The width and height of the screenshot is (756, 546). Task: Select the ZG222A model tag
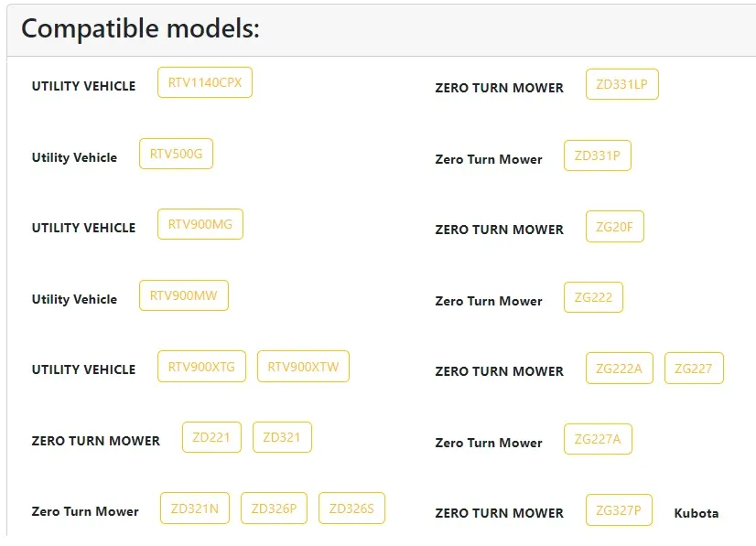(x=620, y=369)
